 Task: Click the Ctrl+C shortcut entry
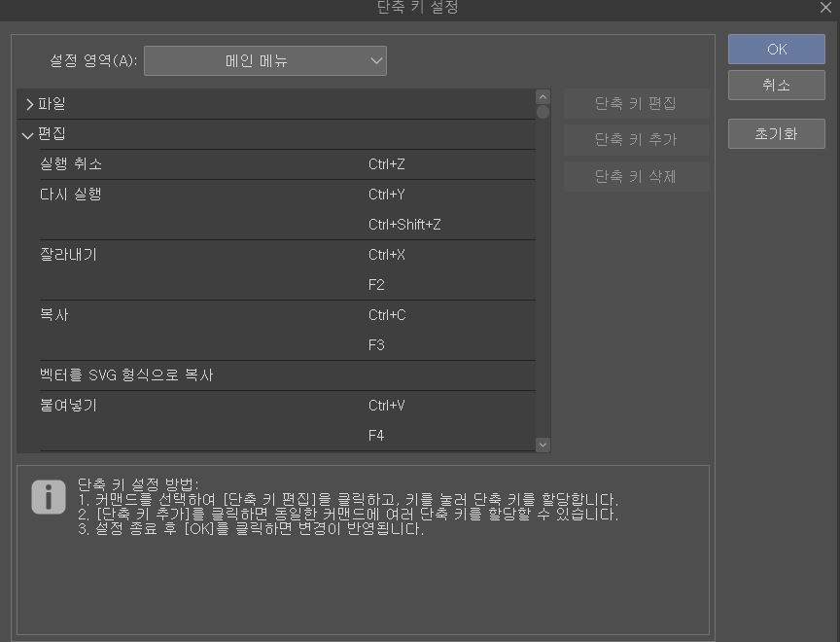387,315
